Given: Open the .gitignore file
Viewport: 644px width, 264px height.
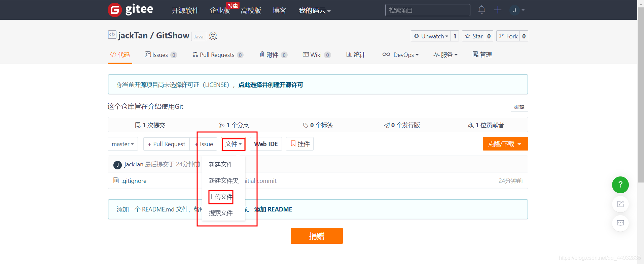Looking at the screenshot, I should coord(134,181).
